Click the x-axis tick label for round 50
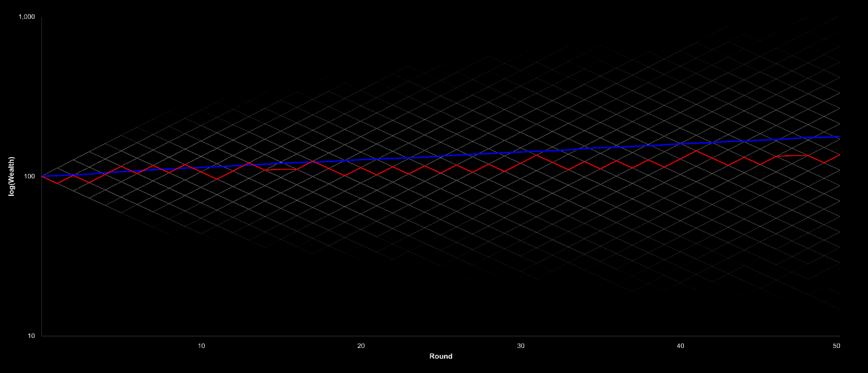Screen dimensions: 868x373 point(836,345)
